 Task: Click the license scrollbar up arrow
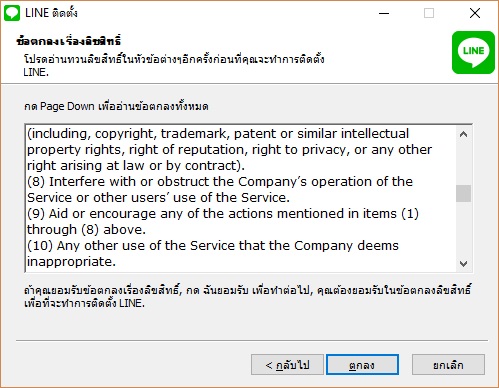pos(463,134)
